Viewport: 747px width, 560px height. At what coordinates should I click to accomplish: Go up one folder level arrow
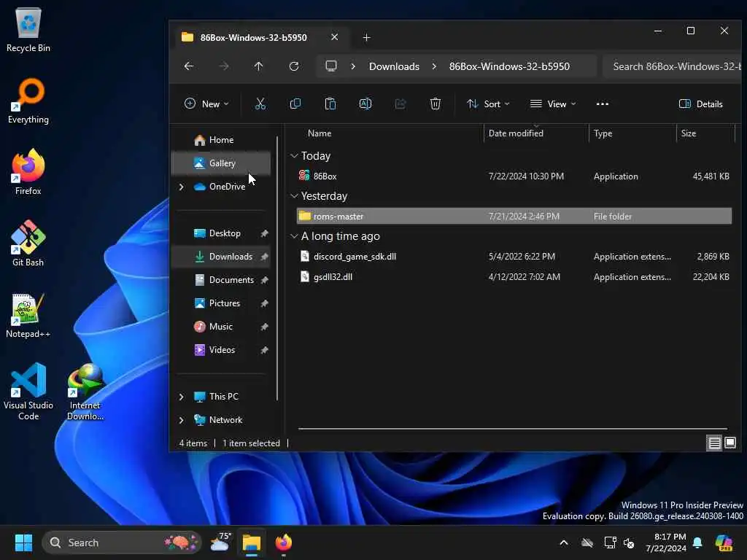coord(259,66)
